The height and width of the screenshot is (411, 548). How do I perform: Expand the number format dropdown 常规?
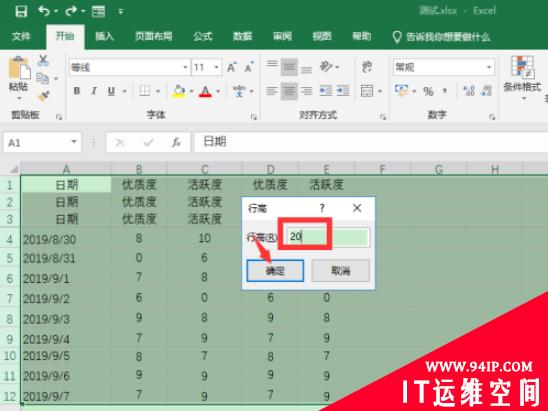(x=489, y=67)
